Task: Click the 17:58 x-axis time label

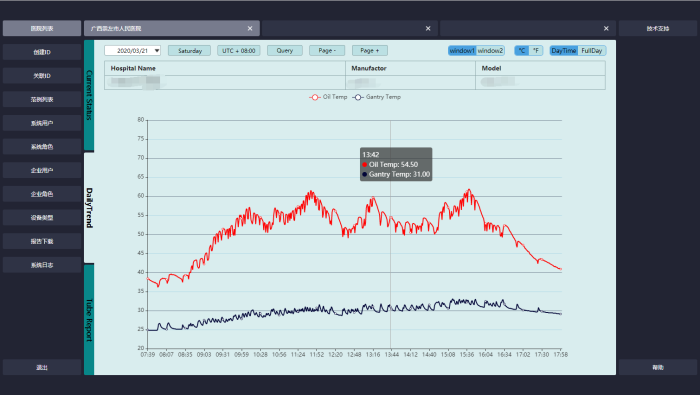Action: [x=561, y=354]
